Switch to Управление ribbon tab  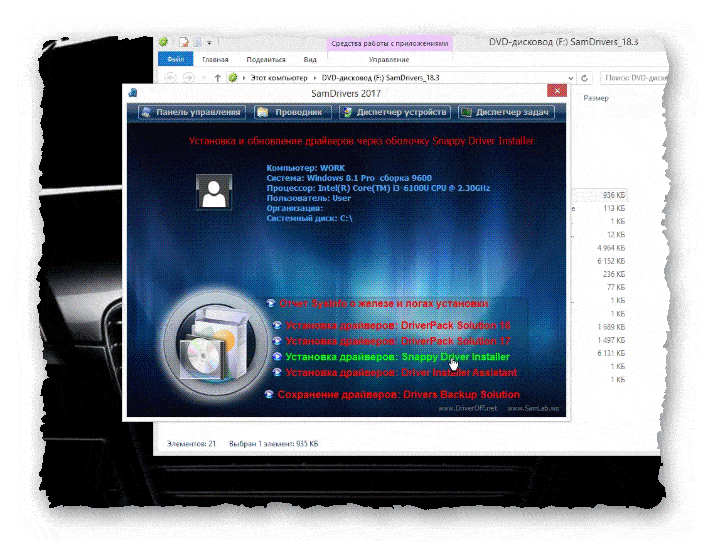(389, 59)
